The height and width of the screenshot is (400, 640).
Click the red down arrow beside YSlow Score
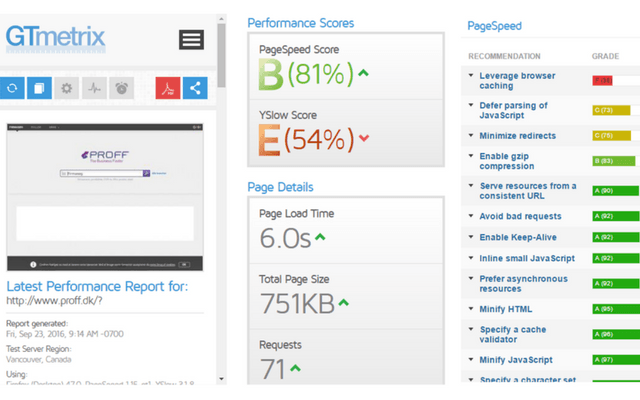tap(364, 138)
